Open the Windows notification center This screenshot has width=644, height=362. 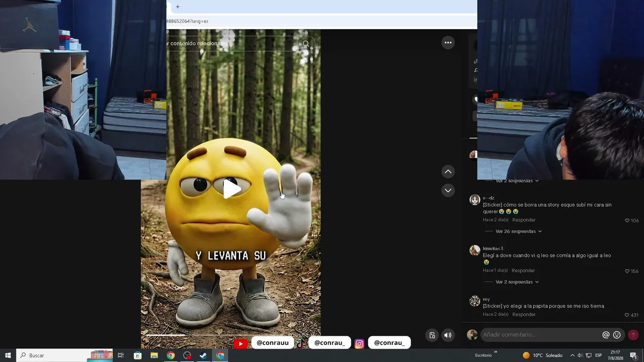633,355
